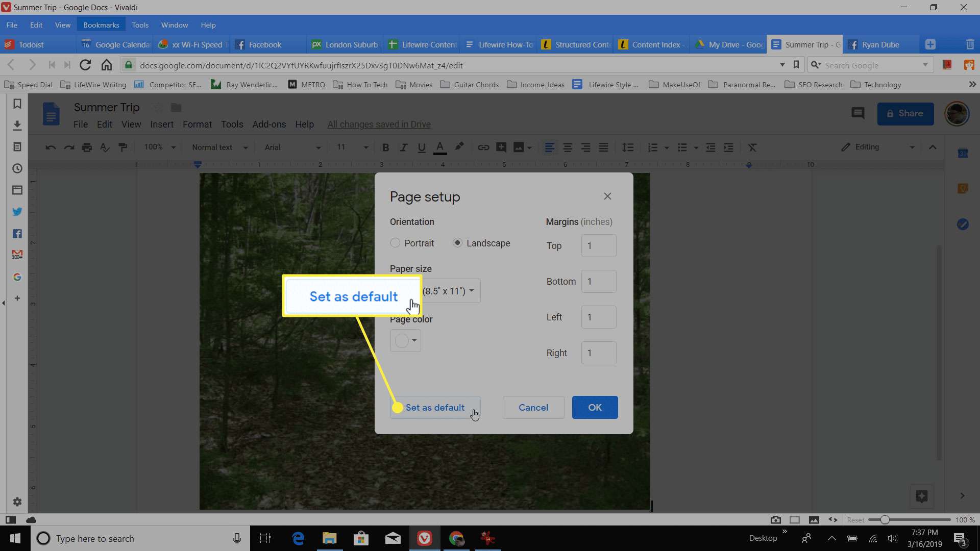Click the OK button
Image resolution: width=980 pixels, height=551 pixels.
pyautogui.click(x=594, y=407)
